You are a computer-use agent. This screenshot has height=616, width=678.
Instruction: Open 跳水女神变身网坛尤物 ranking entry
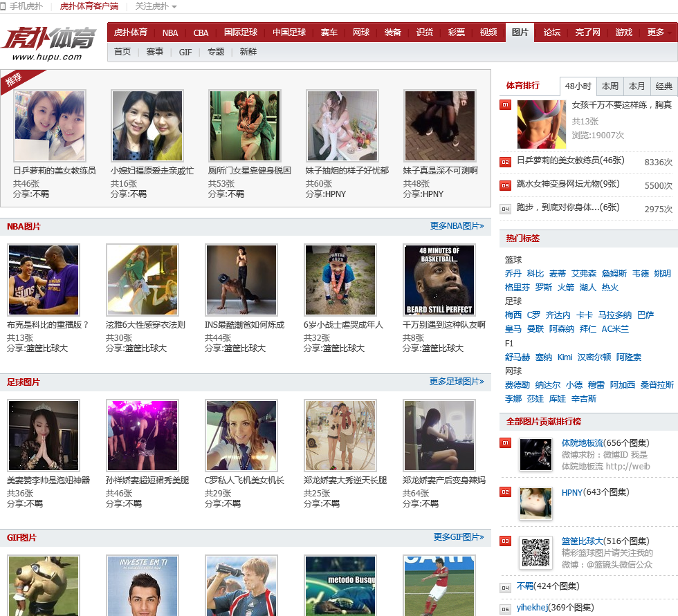tap(568, 184)
